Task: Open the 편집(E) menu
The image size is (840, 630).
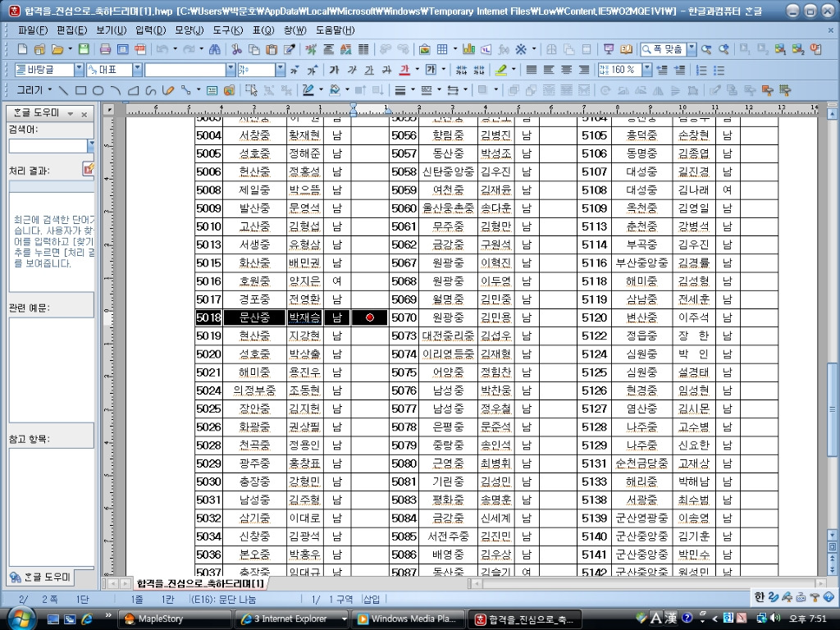Action: pos(72,30)
